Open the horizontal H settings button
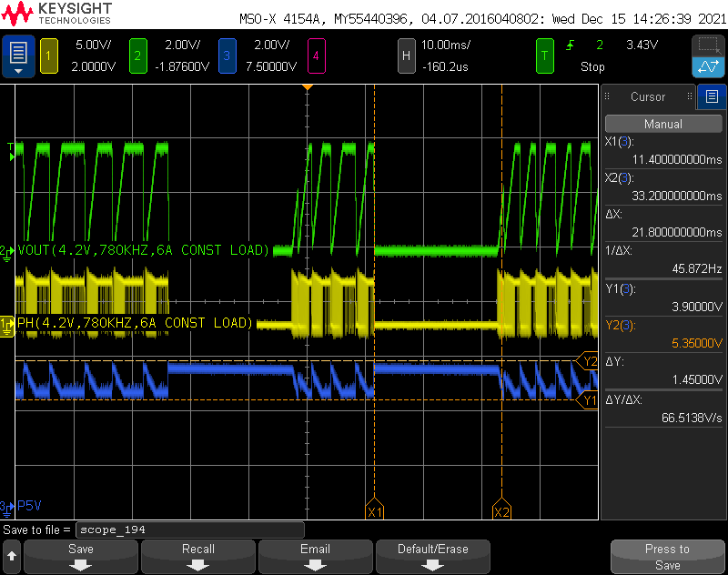This screenshot has height=575, width=728. click(x=406, y=56)
